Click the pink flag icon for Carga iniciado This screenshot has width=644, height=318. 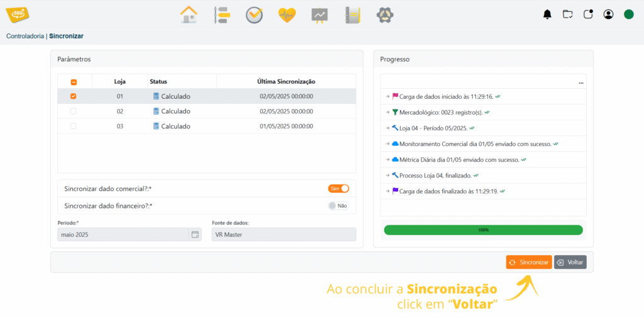coord(395,96)
